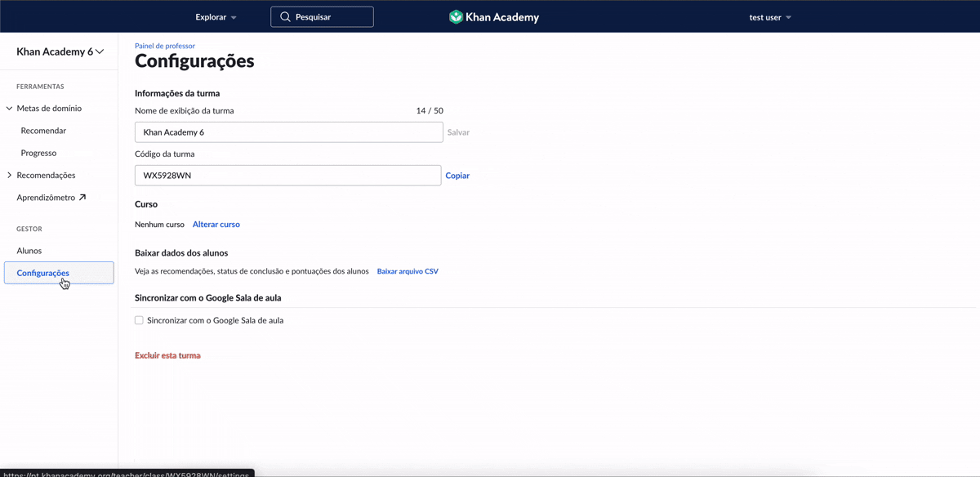Click the Salvar button
The image size is (980, 477).
pyautogui.click(x=458, y=132)
